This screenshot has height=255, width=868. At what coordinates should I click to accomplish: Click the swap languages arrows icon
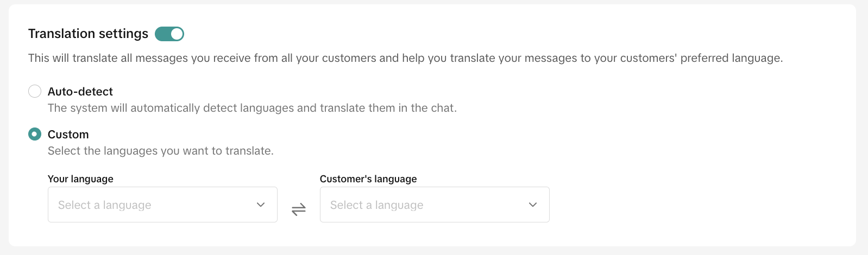299,209
